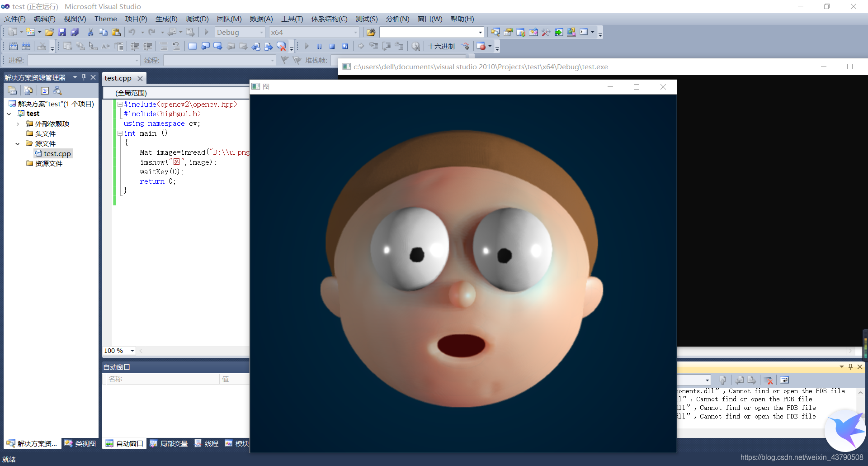Click the 值 column header in 自动窗口
This screenshot has height=466, width=868.
tap(235, 379)
